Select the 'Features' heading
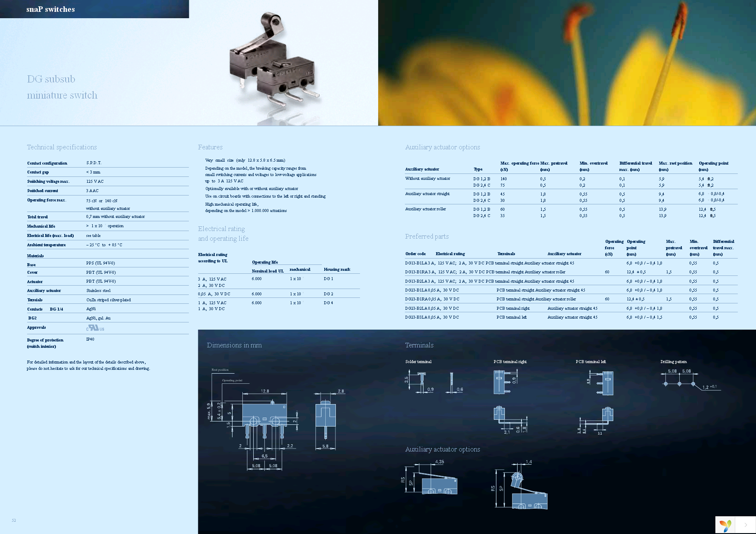Image resolution: width=756 pixels, height=534 pixels. (x=210, y=147)
